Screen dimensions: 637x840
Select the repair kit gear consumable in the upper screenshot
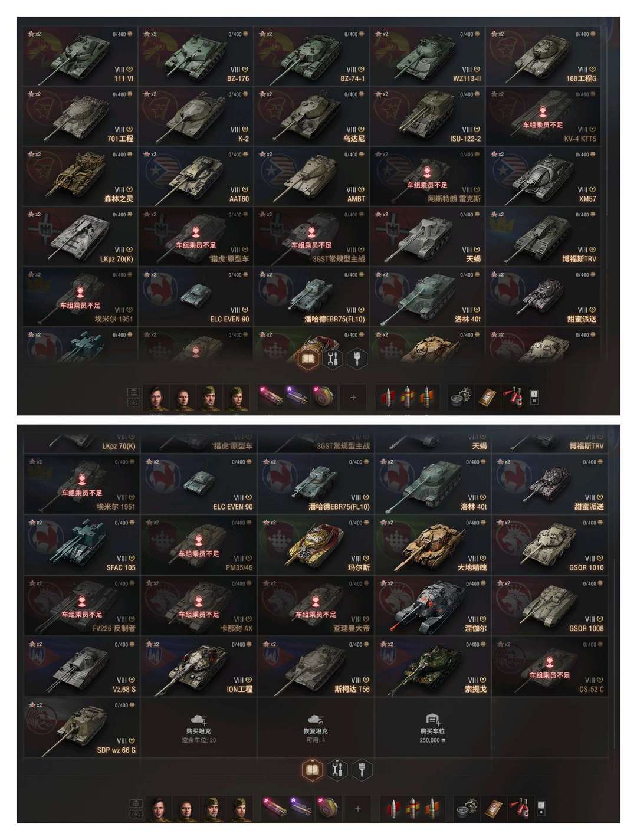click(460, 398)
